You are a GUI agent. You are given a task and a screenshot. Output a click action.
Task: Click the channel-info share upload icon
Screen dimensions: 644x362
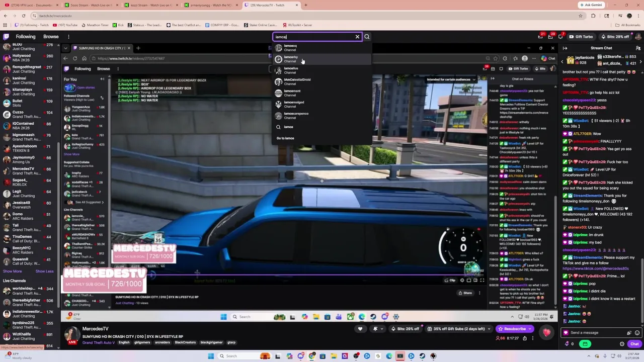pos(524,338)
